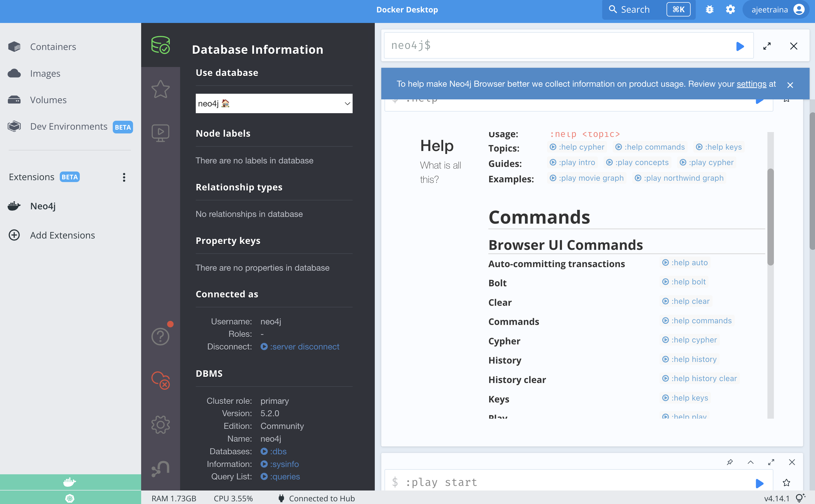The width and height of the screenshot is (815, 504).
Task: Click the :server disconnect link
Action: tap(304, 347)
